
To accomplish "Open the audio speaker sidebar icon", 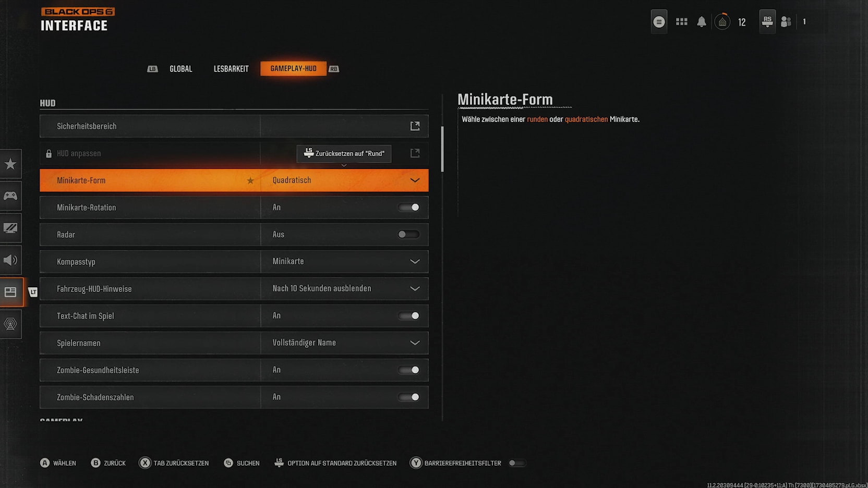I will tap(10, 260).
